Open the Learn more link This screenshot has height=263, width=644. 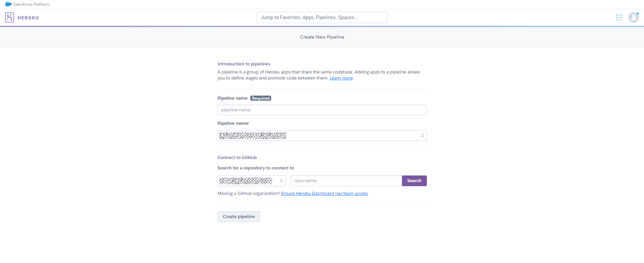(x=341, y=78)
